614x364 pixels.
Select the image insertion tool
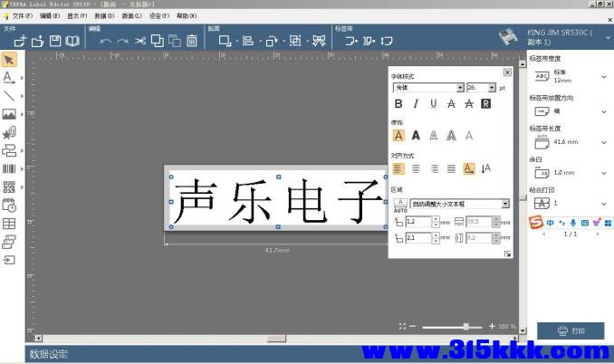click(x=9, y=114)
